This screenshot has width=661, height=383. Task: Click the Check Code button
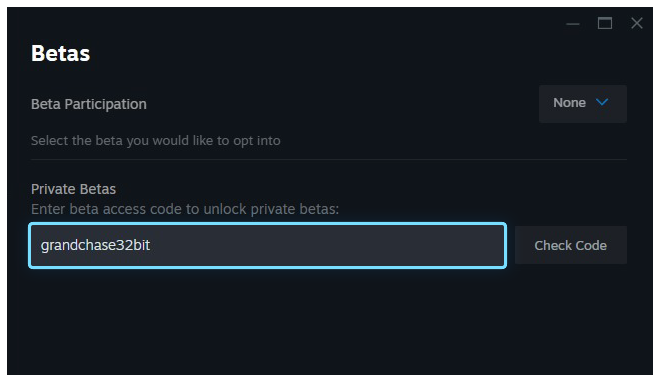click(x=571, y=245)
